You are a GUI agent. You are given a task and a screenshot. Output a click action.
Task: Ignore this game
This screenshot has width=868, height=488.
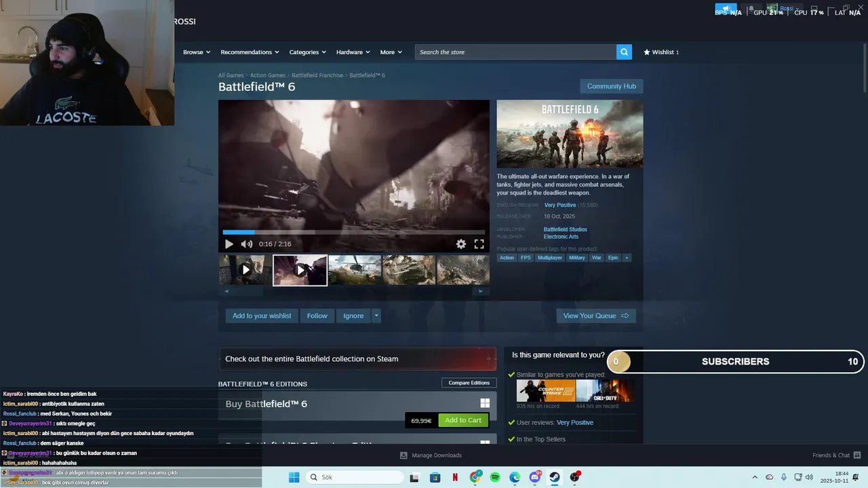tap(353, 316)
